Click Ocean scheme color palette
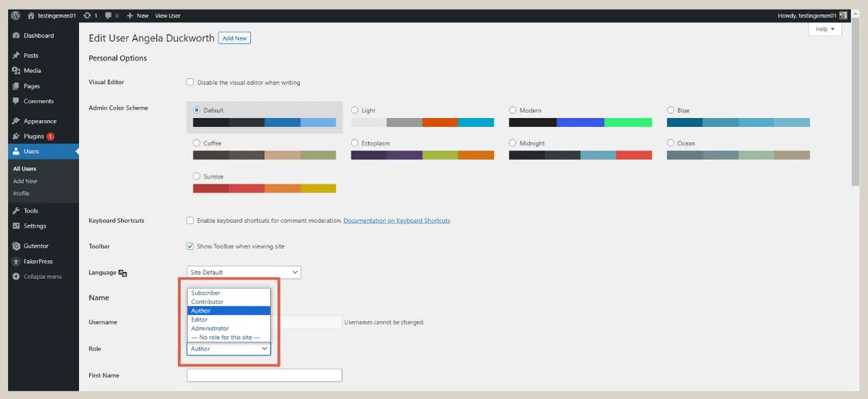 738,156
